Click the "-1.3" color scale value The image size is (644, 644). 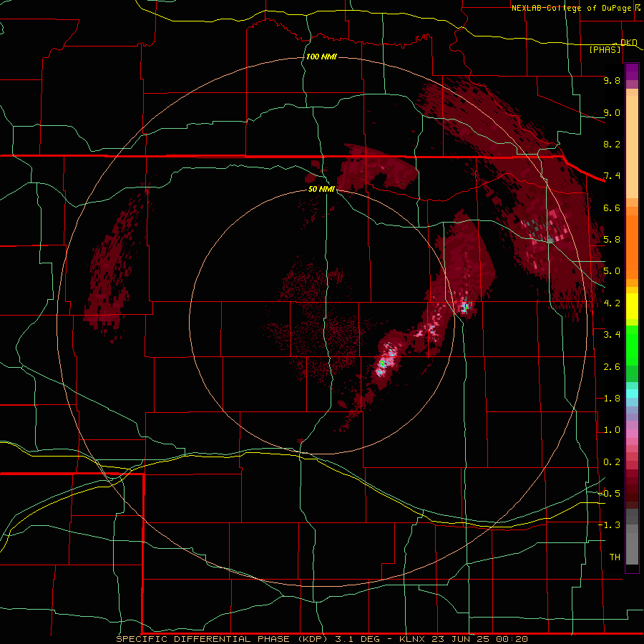[x=609, y=525]
